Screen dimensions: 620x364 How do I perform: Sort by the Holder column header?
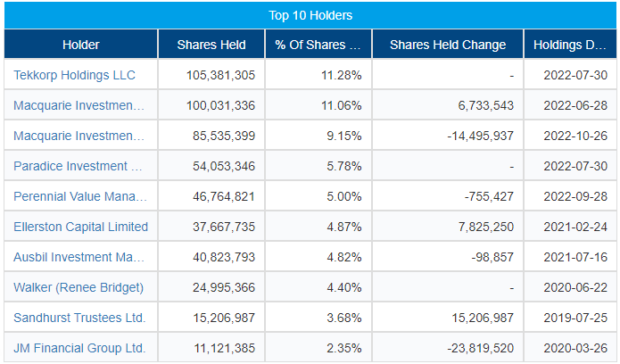81,45
